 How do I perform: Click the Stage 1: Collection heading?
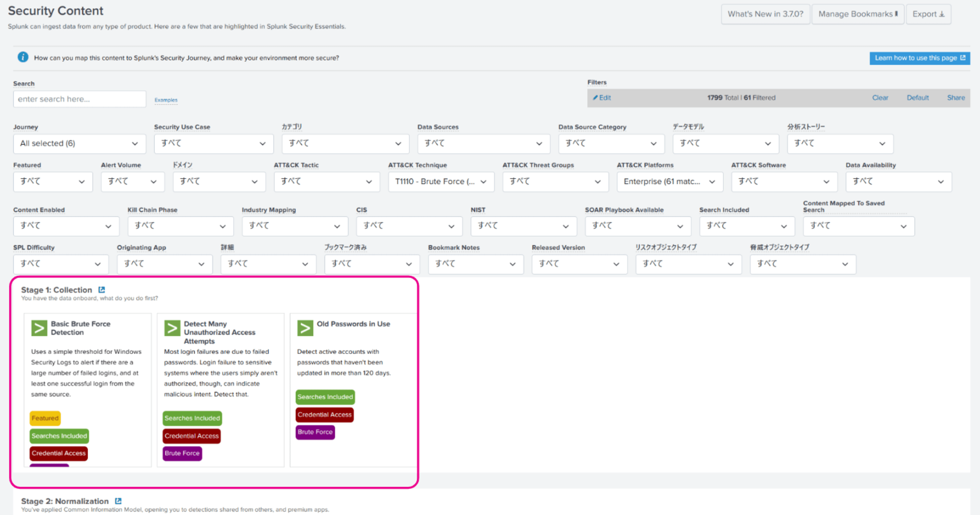[56, 290]
